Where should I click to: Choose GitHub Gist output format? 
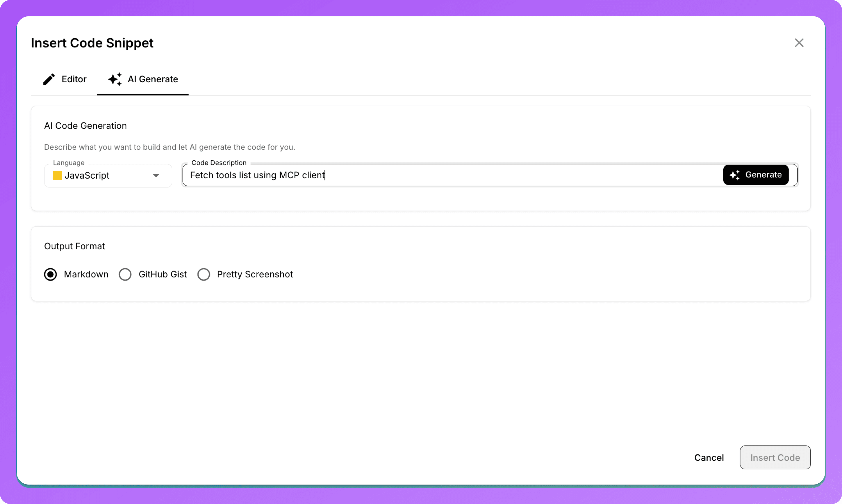125,274
